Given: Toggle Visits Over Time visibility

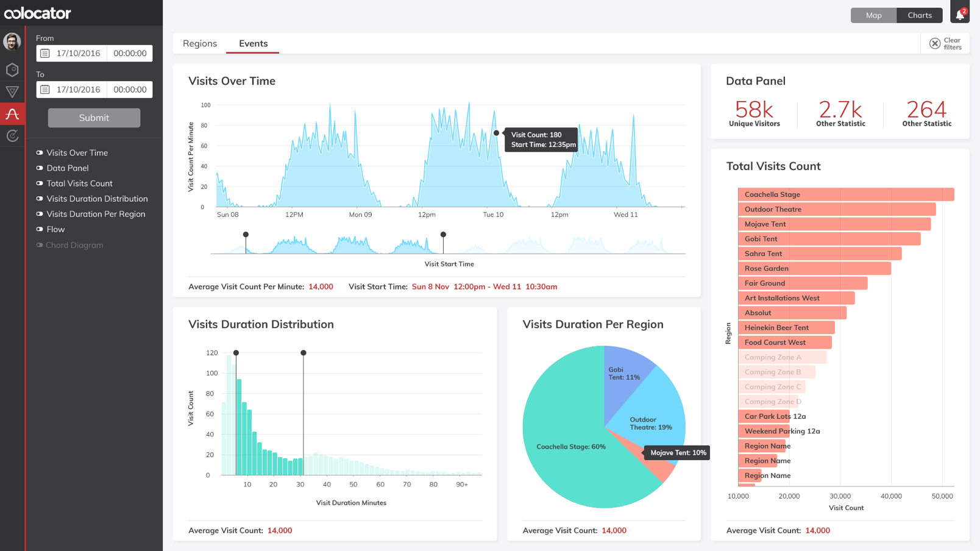Looking at the screenshot, I should (x=40, y=153).
